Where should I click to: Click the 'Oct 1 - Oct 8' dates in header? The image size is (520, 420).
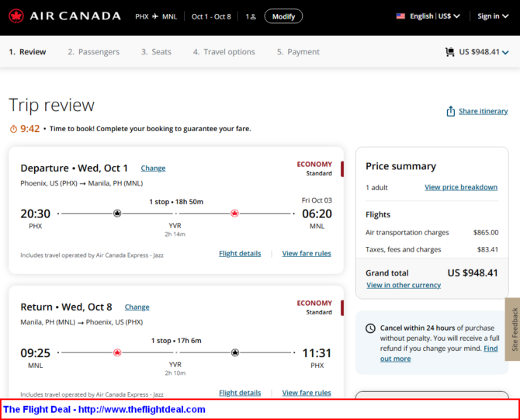click(x=211, y=16)
